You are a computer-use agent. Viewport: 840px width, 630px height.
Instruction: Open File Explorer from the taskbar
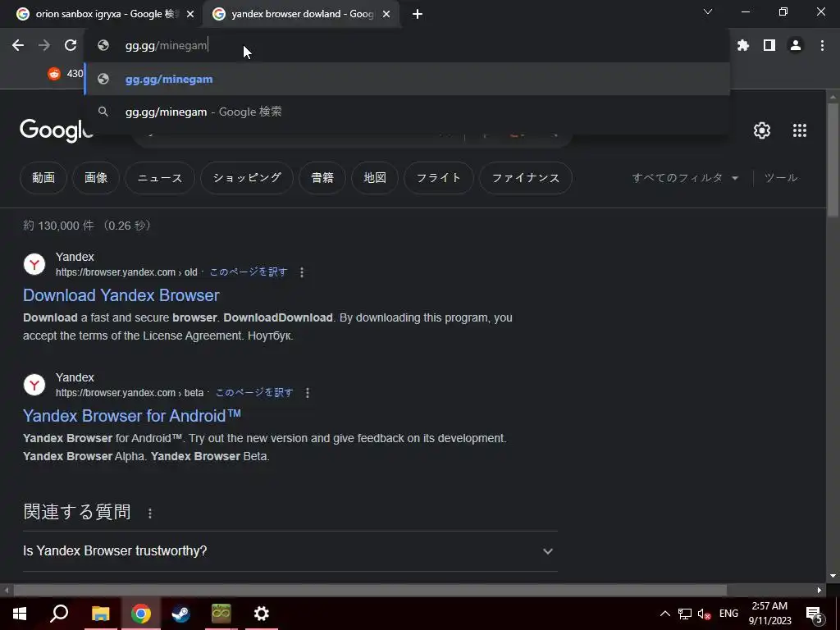coord(100,614)
